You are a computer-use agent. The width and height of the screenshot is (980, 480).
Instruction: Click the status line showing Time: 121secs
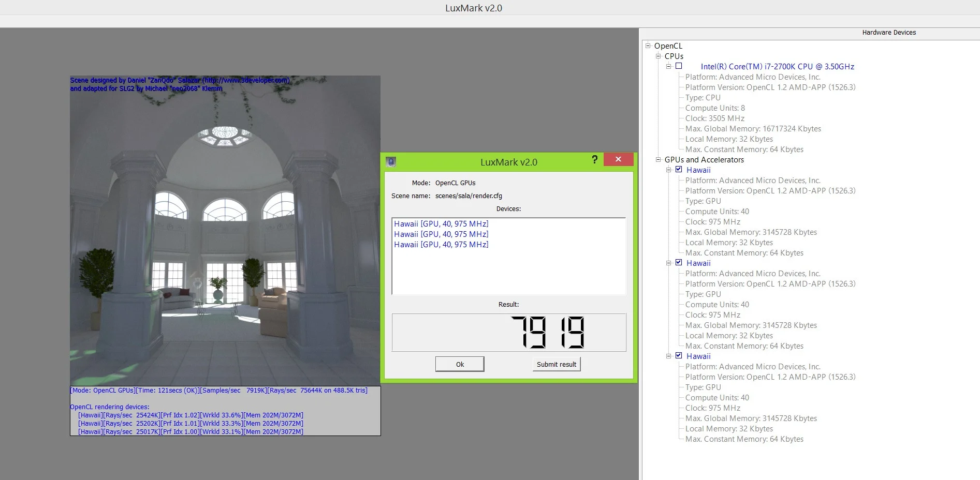(x=219, y=391)
